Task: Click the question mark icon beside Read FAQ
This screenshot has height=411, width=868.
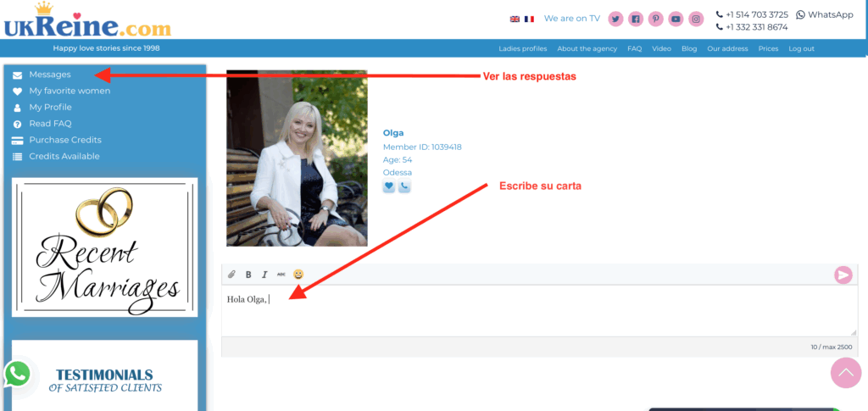Action: pos(18,125)
